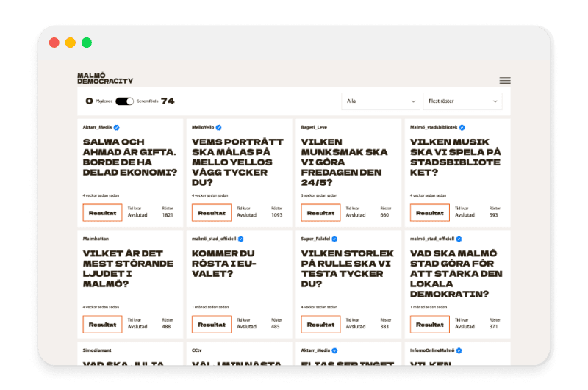588x390 pixels.
Task: Open the Malmhattan profile name
Action: [96, 239]
